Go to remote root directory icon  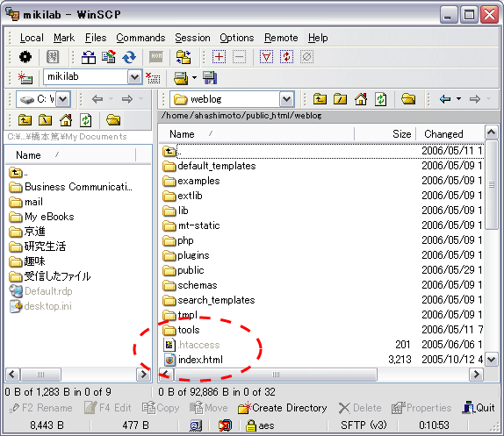340,99
